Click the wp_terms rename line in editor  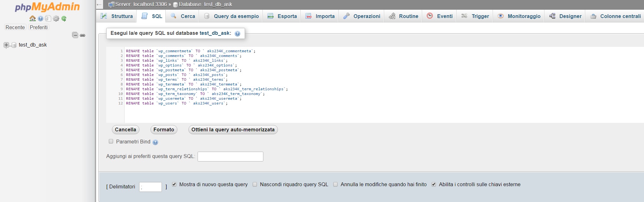pyautogui.click(x=177, y=79)
